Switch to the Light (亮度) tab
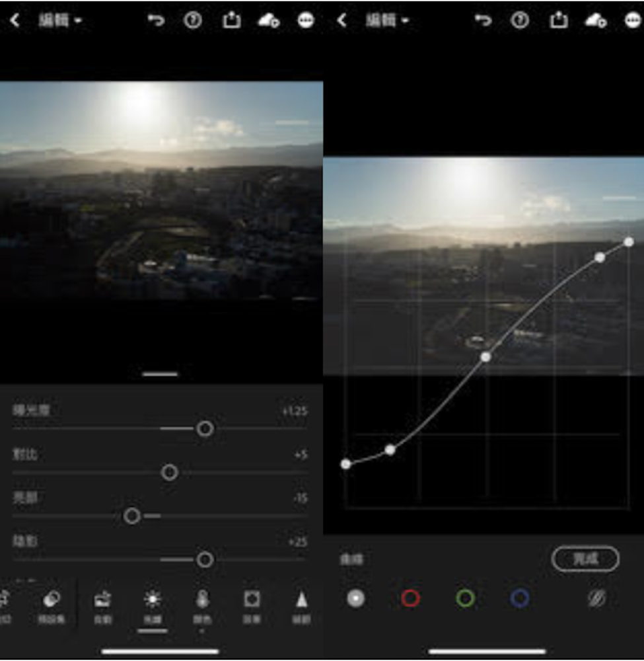The height and width of the screenshot is (661, 644). pos(153,606)
